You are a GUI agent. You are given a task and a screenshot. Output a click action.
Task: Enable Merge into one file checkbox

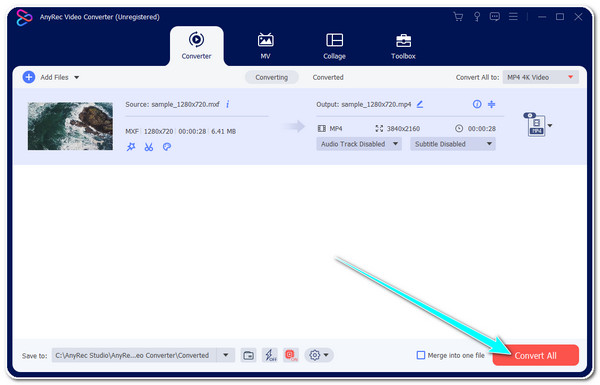pyautogui.click(x=421, y=356)
